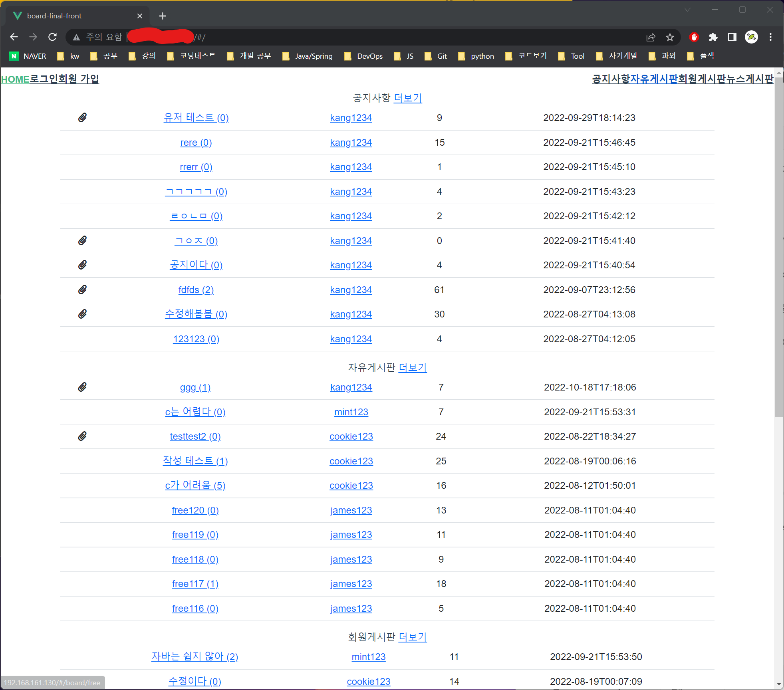
Task: Open the 유저 테스트 (0) post
Action: tap(196, 118)
